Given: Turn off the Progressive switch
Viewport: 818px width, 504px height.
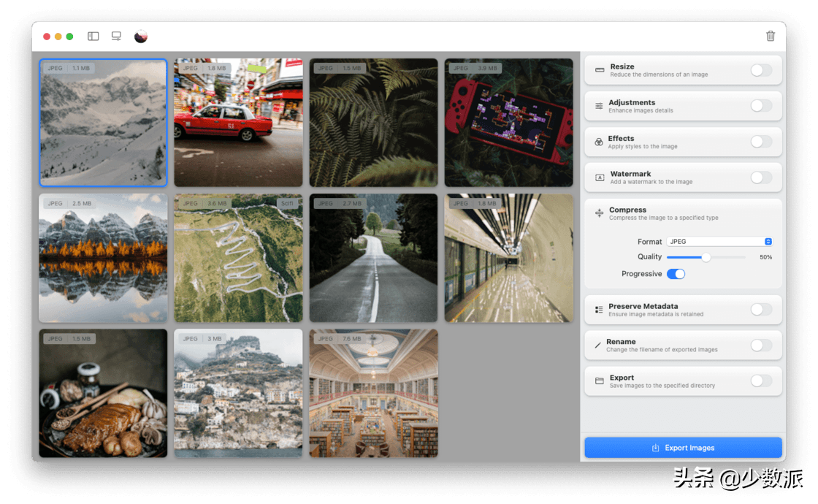Looking at the screenshot, I should click(x=676, y=274).
